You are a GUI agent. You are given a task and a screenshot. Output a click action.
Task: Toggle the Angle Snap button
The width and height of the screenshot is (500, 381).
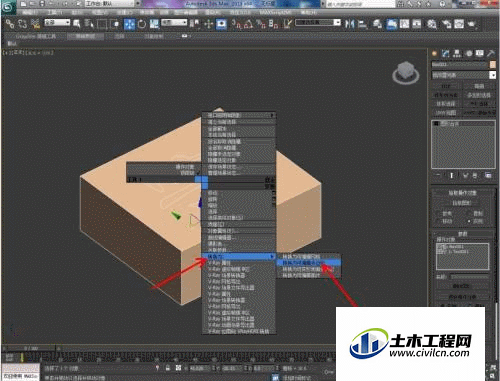(249, 24)
